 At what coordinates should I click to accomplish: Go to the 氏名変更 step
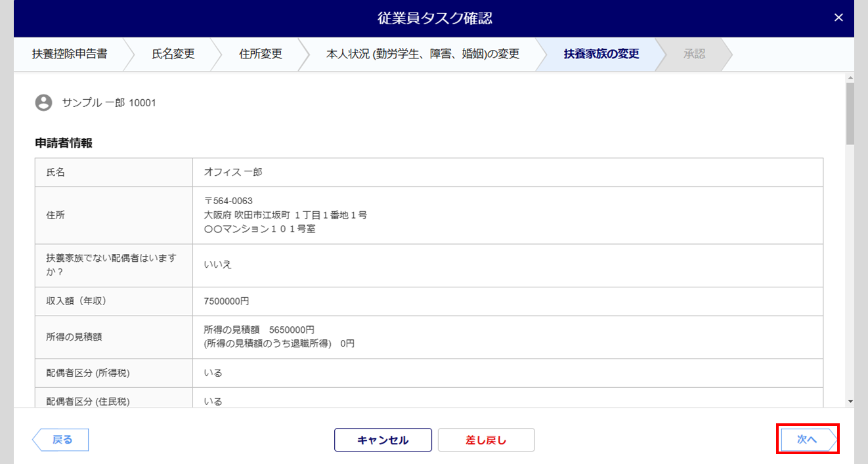(173, 54)
